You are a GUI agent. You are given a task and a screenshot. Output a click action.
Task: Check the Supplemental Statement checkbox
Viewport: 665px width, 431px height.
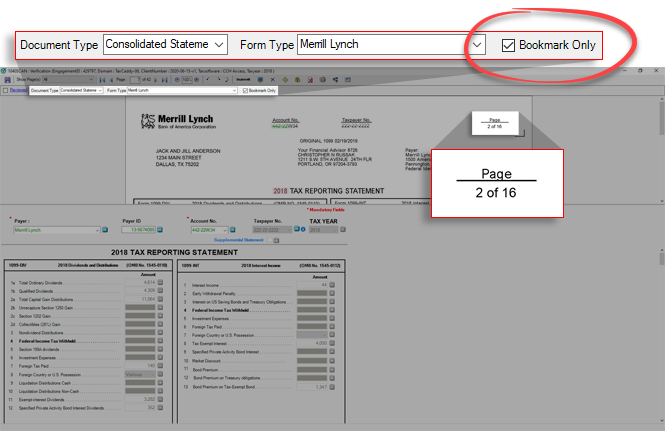click(270, 240)
